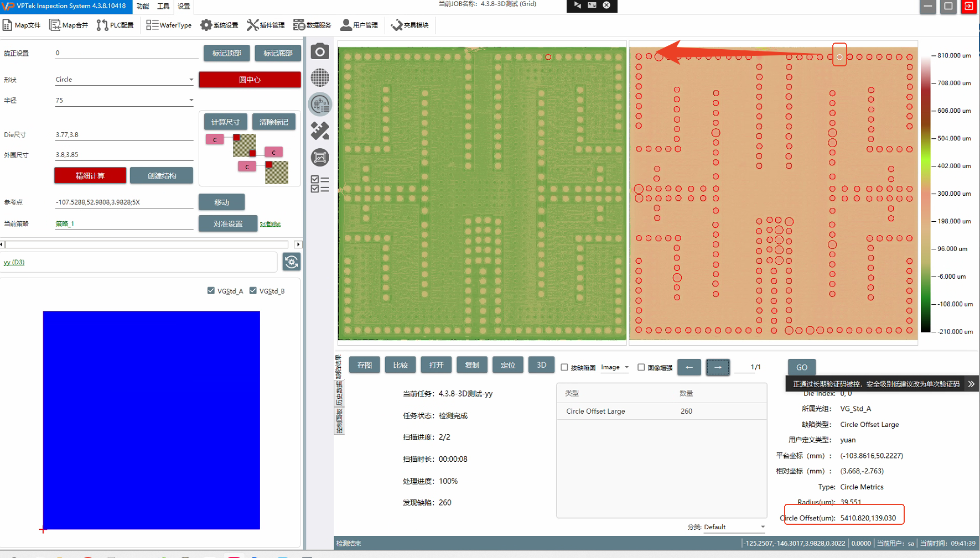Click the 参考点 coordinates input field
The height and width of the screenshot is (558, 980).
(124, 202)
